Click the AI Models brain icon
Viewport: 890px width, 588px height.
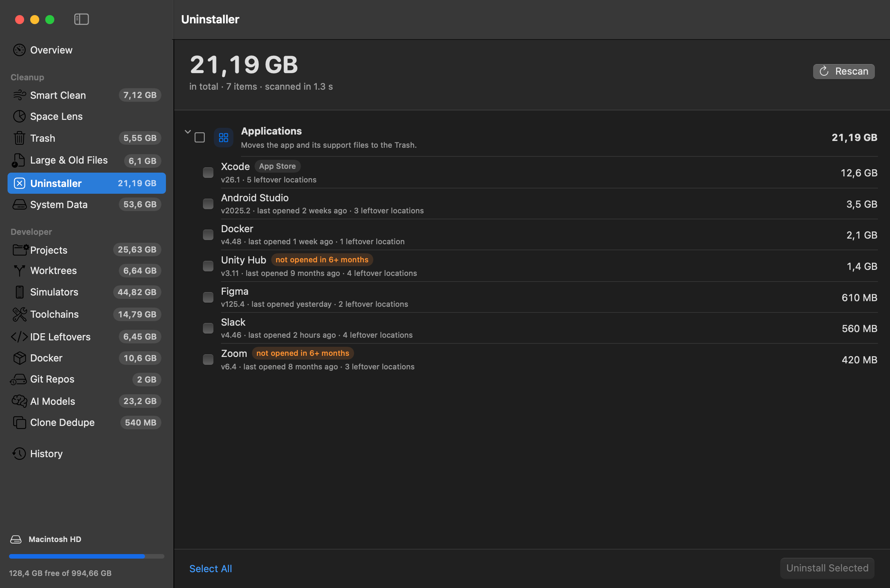tap(19, 401)
